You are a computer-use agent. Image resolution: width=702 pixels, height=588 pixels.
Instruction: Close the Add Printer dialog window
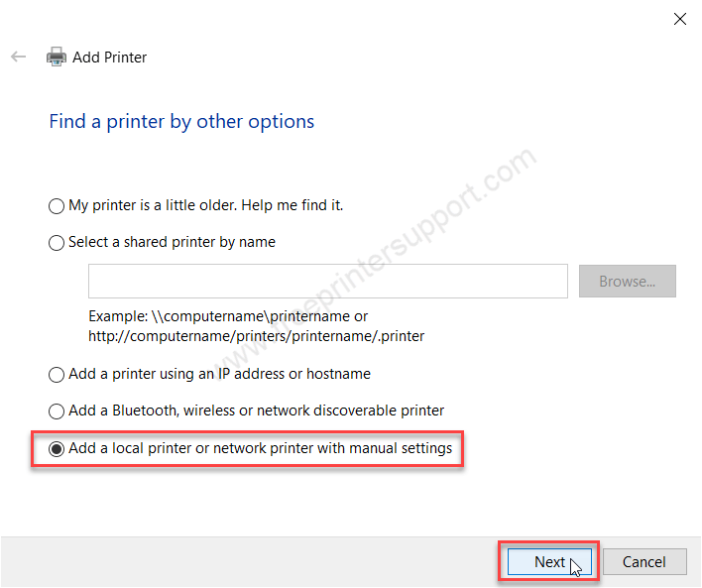[x=679, y=19]
